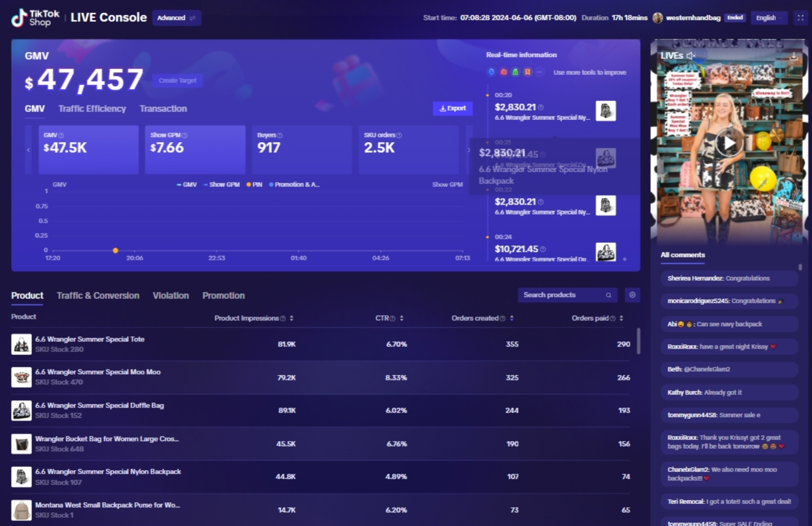Play the LIVE replay video
The width and height of the screenshot is (812, 526).
click(729, 143)
